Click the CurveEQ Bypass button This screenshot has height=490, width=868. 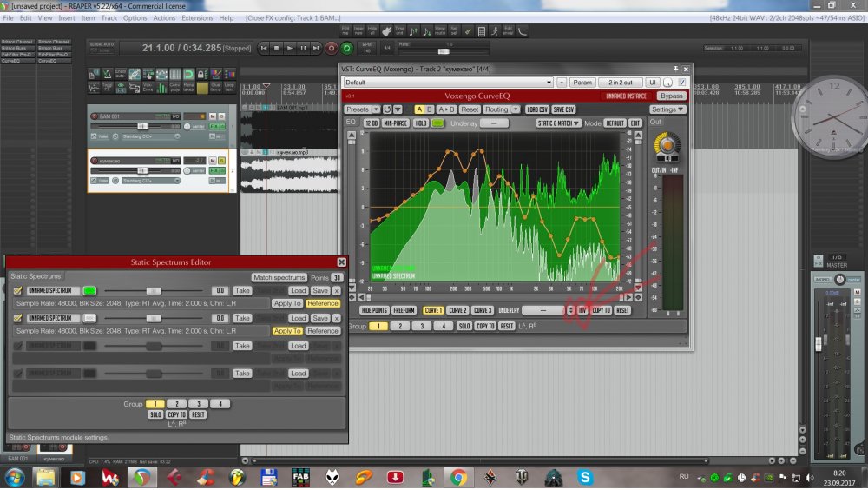[x=672, y=96]
